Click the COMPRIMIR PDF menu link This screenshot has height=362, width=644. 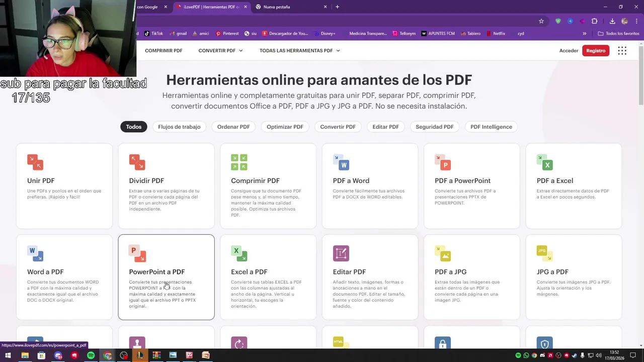point(164,51)
